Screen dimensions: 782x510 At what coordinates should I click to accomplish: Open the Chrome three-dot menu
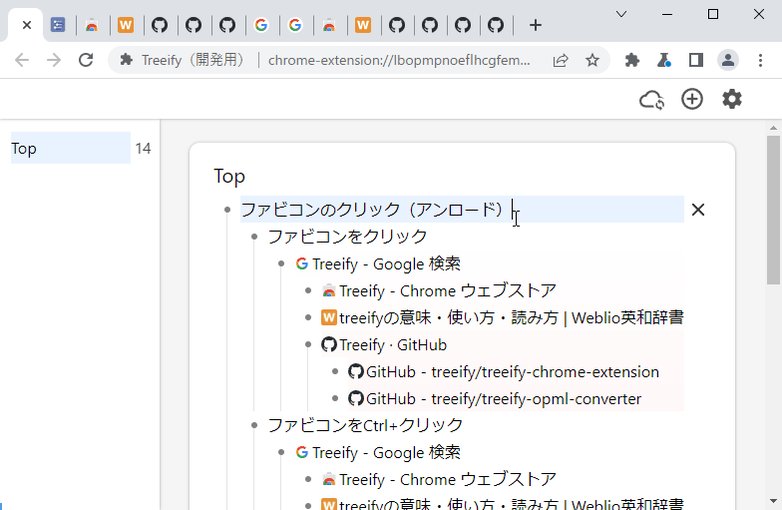pyautogui.click(x=760, y=60)
